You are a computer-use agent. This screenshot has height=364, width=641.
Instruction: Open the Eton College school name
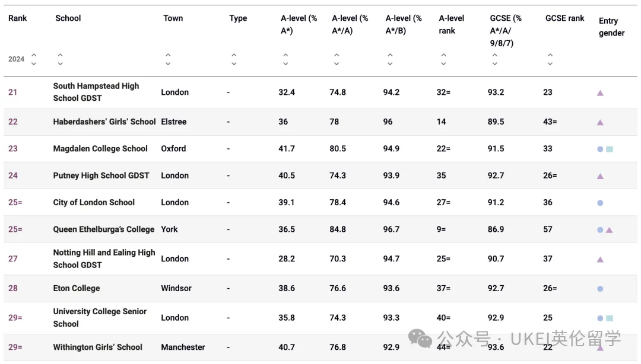pos(77,288)
